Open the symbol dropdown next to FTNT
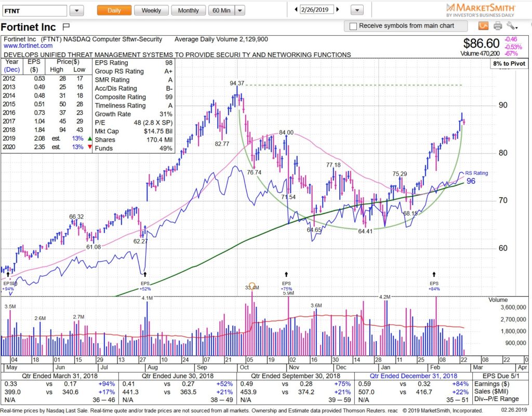The image size is (532, 416). tap(77, 11)
